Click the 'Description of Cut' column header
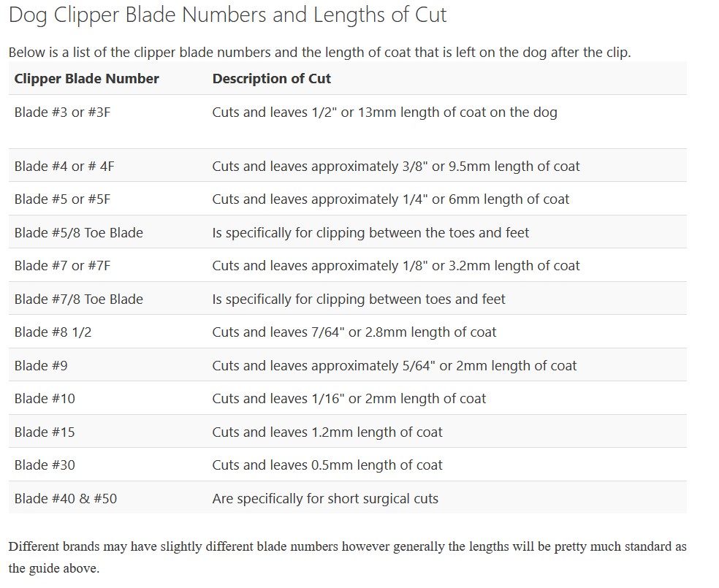Viewport: 719px width, 588px height. 271,78
